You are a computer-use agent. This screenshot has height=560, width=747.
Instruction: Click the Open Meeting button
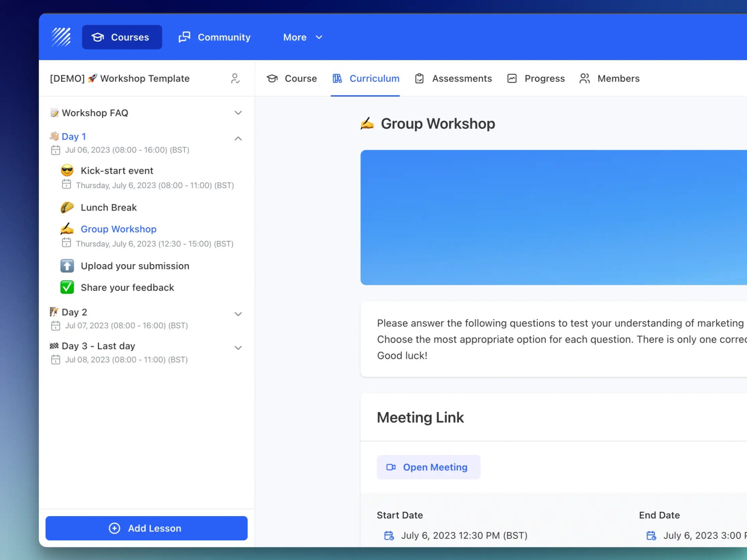point(429,467)
